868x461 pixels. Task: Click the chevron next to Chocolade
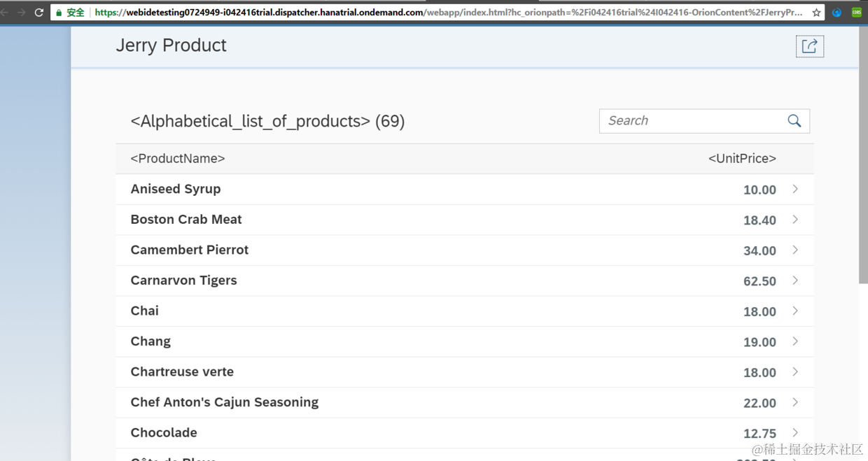tap(795, 432)
